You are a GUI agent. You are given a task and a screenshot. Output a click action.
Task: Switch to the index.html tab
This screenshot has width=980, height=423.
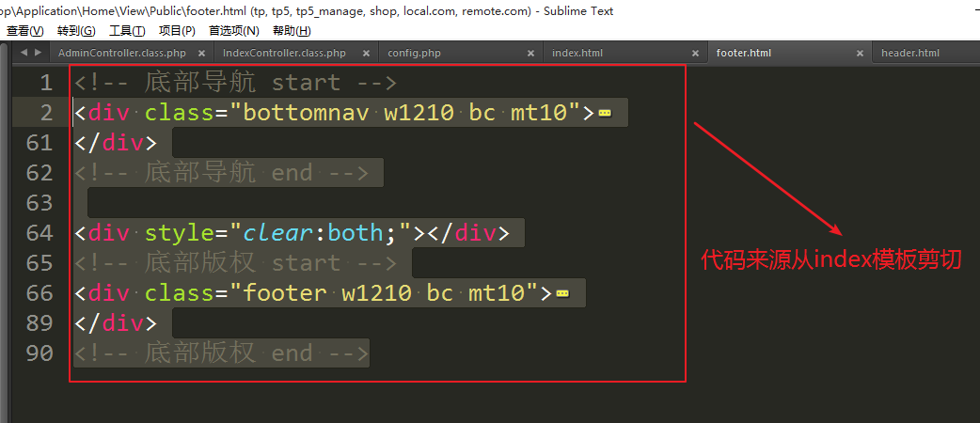577,53
